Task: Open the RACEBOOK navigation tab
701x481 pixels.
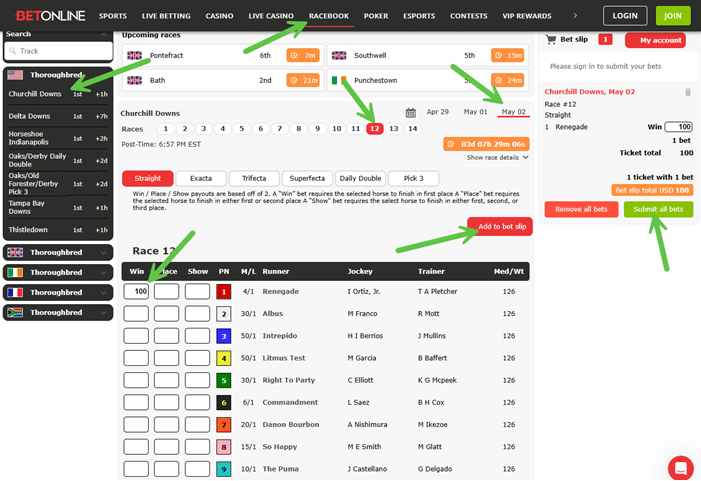Action: (x=329, y=16)
